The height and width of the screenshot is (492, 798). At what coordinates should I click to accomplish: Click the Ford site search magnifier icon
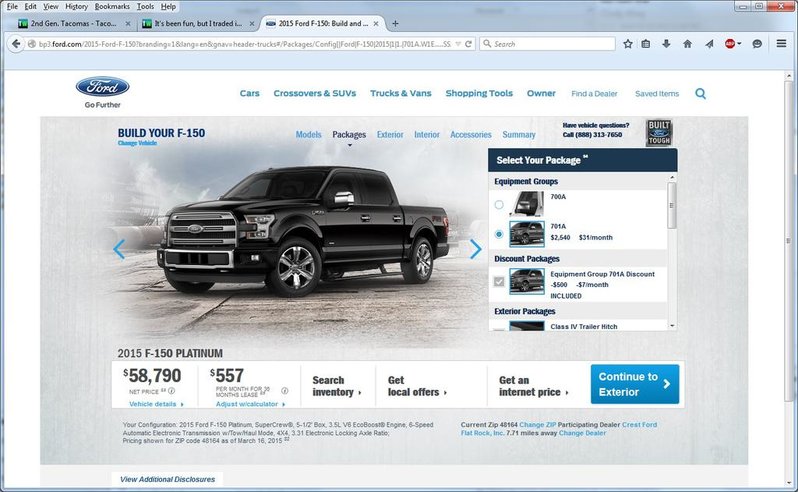701,94
